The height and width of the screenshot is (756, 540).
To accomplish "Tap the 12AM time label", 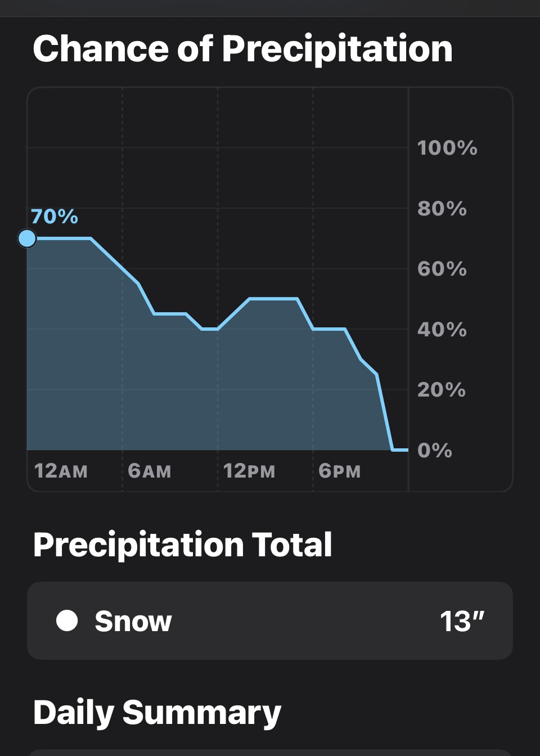I will point(61,471).
